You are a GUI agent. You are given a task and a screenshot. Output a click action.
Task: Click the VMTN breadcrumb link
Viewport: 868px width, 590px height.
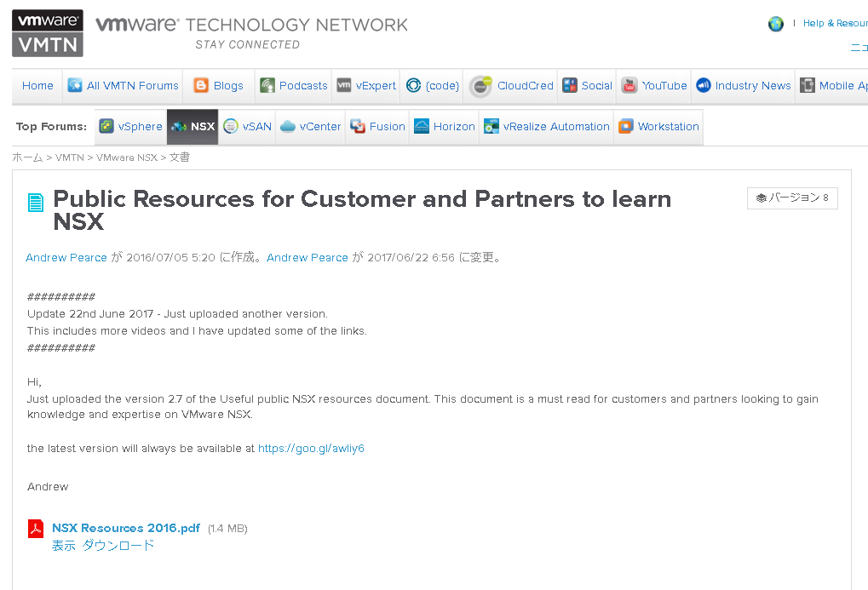[70, 158]
